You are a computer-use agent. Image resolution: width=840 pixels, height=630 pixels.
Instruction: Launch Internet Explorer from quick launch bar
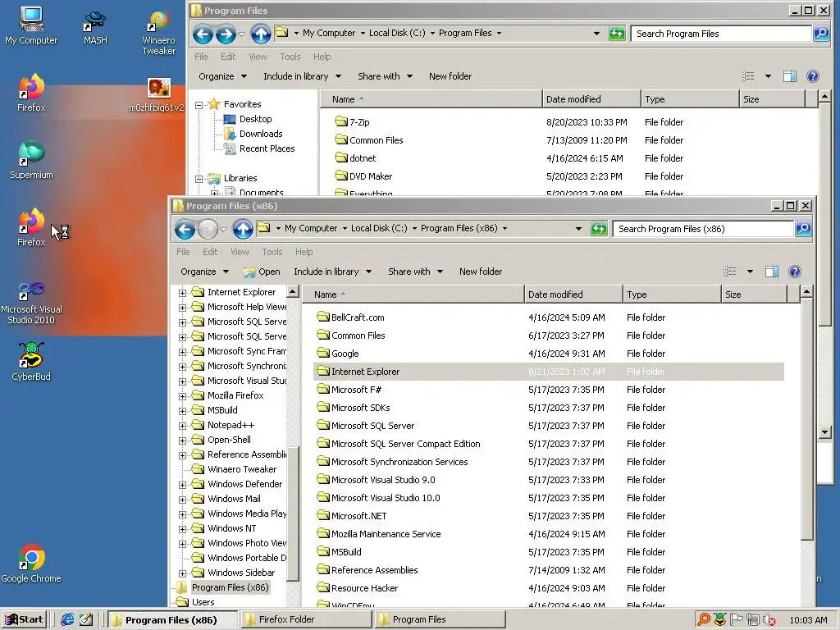(x=67, y=619)
